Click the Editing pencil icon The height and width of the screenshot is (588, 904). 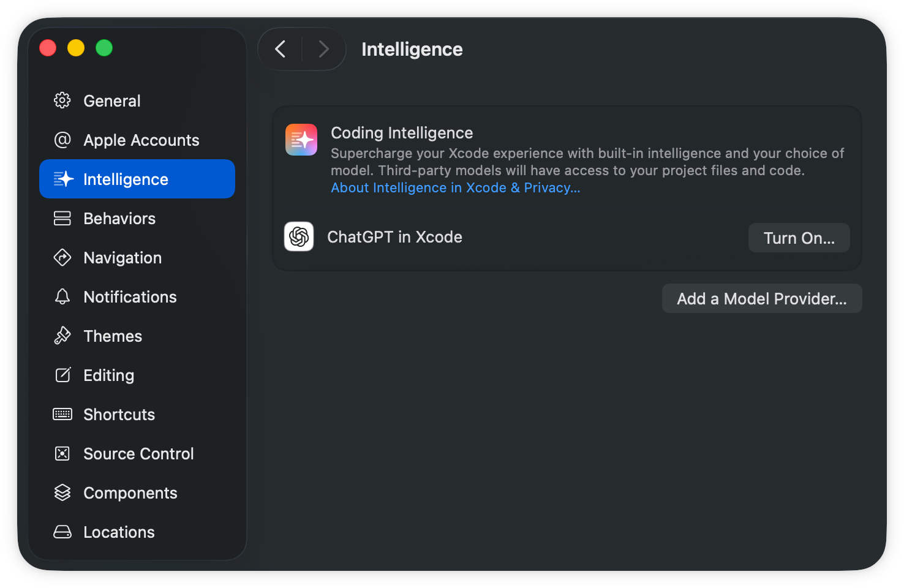click(62, 375)
